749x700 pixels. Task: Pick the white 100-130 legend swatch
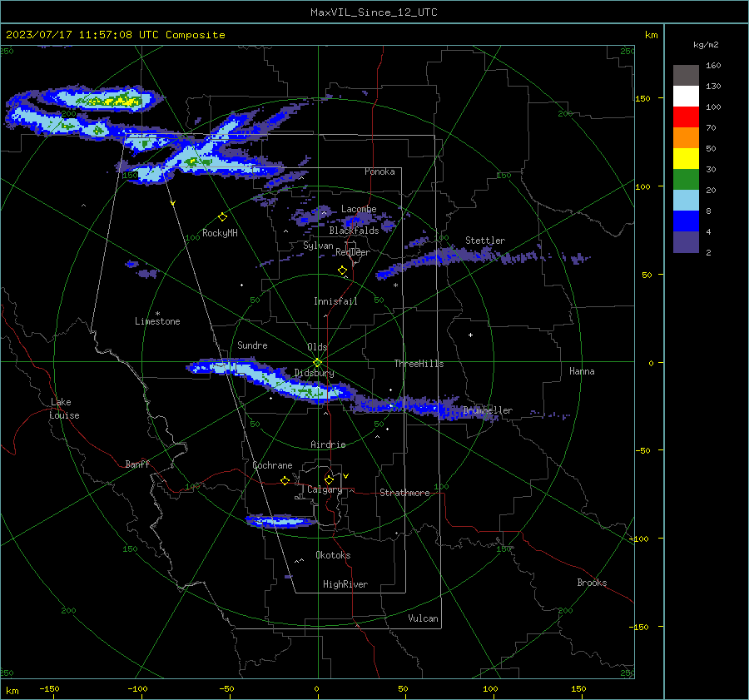click(686, 96)
